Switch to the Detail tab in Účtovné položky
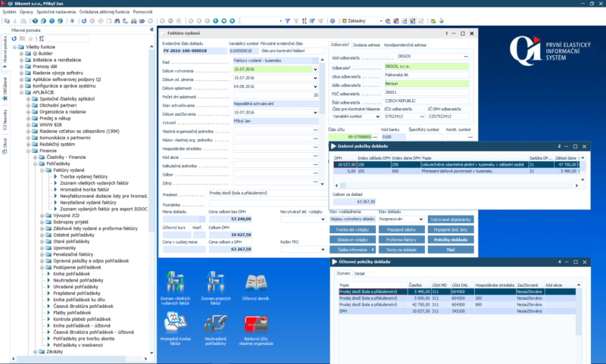 pos(359,274)
